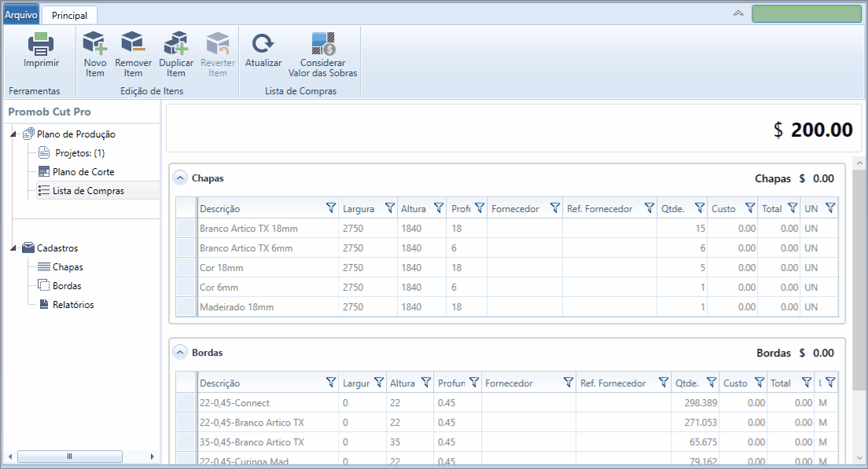Click the Imprimir printer icon
868x469 pixels.
[41, 44]
